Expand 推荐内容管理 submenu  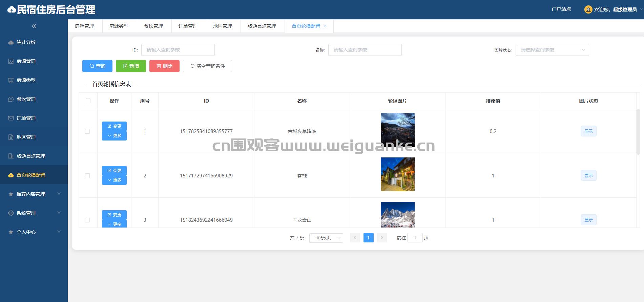point(59,194)
